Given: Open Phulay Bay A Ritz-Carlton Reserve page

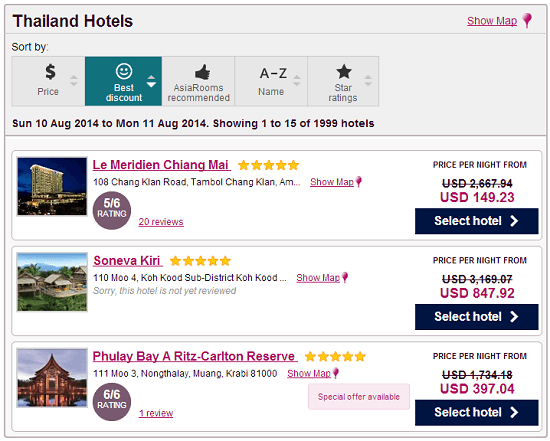Looking at the screenshot, I should (195, 356).
